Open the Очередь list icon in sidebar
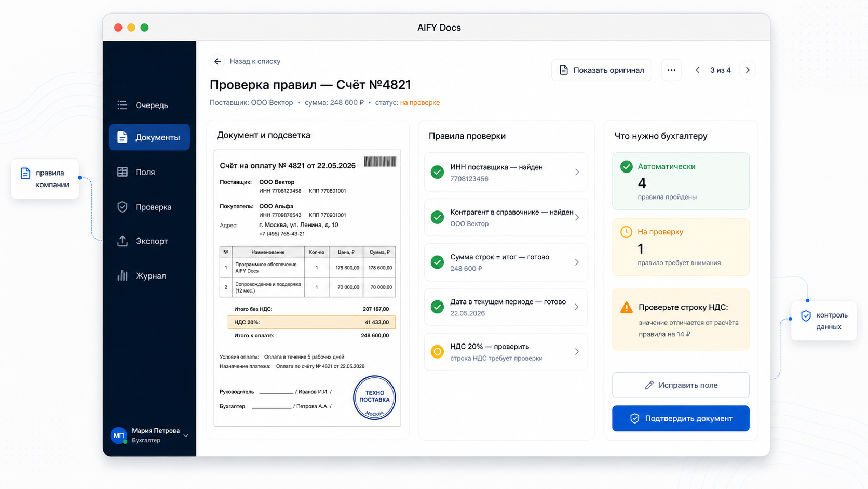Image resolution: width=868 pixels, height=489 pixels. [x=123, y=105]
